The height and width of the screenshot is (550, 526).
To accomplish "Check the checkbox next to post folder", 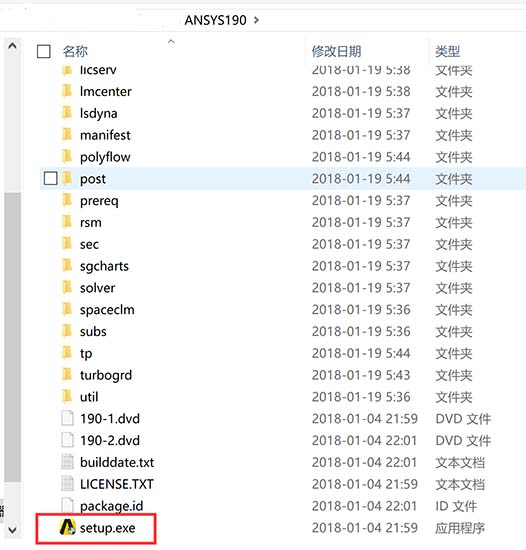I will [x=50, y=178].
